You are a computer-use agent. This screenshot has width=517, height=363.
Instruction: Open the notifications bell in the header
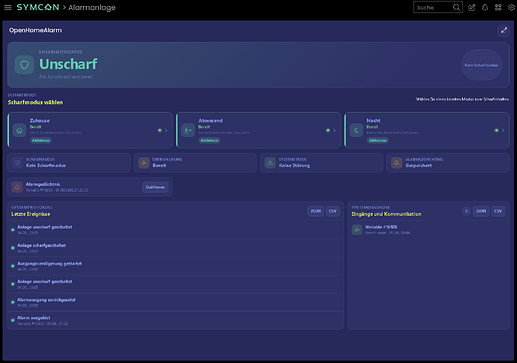point(485,7)
